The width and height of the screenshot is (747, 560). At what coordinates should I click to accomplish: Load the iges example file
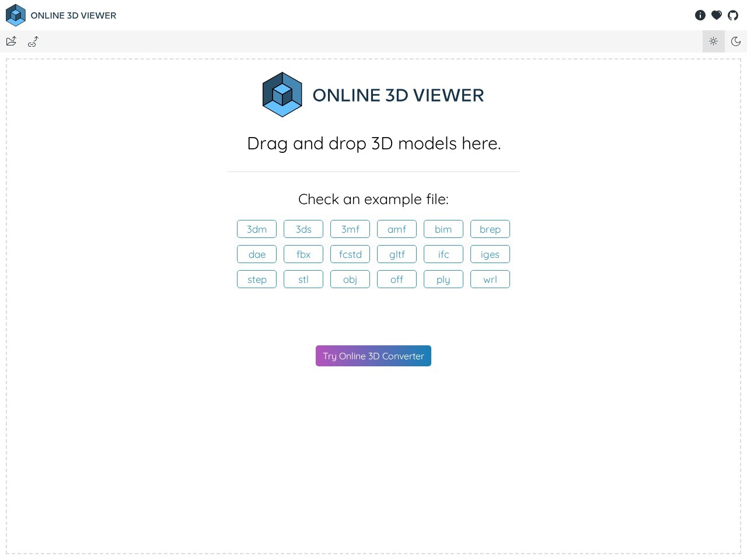[490, 254]
